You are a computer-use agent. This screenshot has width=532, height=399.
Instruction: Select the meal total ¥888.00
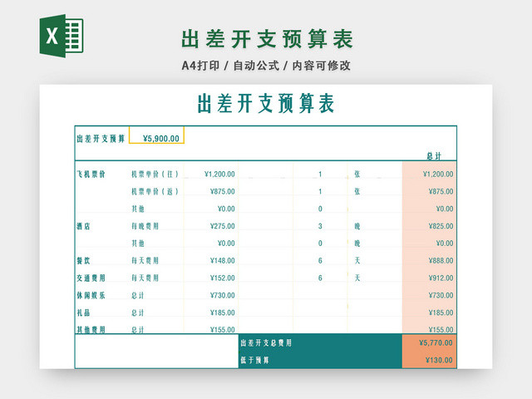[441, 261]
